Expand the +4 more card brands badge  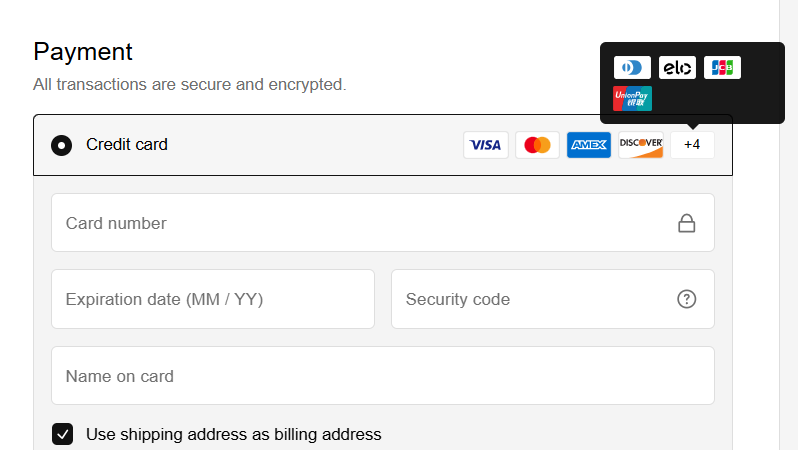(x=692, y=145)
